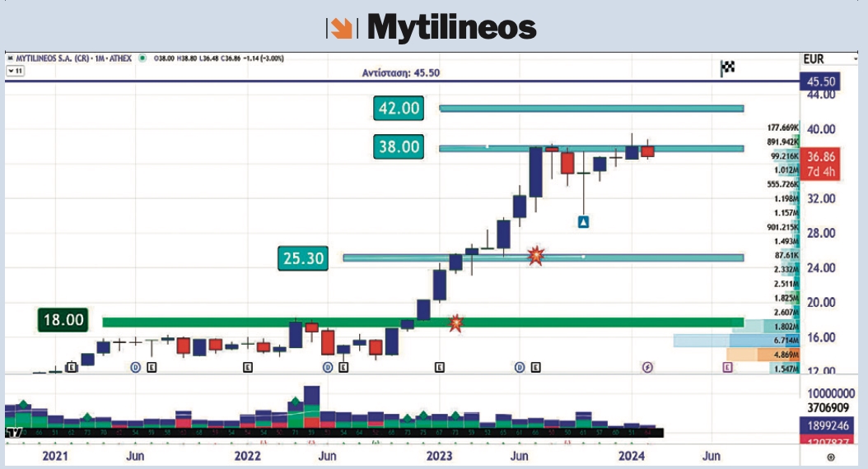Screen dimensions: 868x469
Task: Open chart settings gear beside the time axis
Action: coord(830,457)
